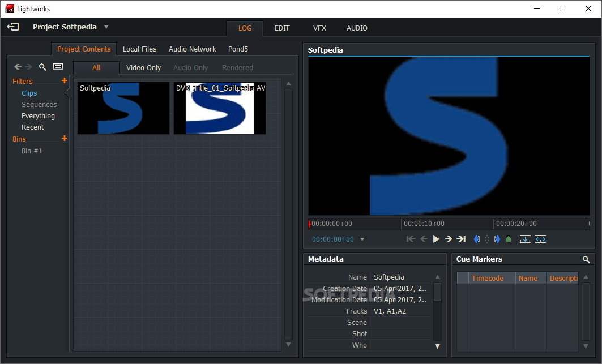Show All items tab

[96, 67]
